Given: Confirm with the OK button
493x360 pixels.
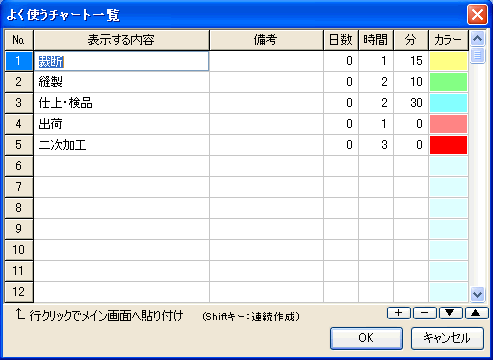Looking at the screenshot, I should [366, 338].
